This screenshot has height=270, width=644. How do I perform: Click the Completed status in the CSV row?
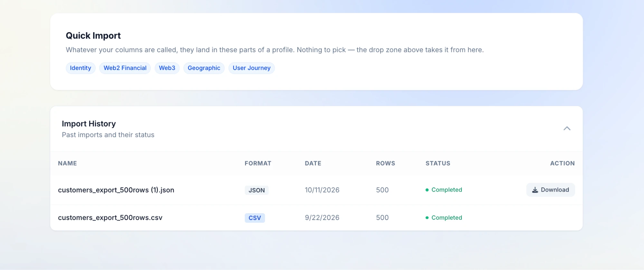(x=444, y=218)
